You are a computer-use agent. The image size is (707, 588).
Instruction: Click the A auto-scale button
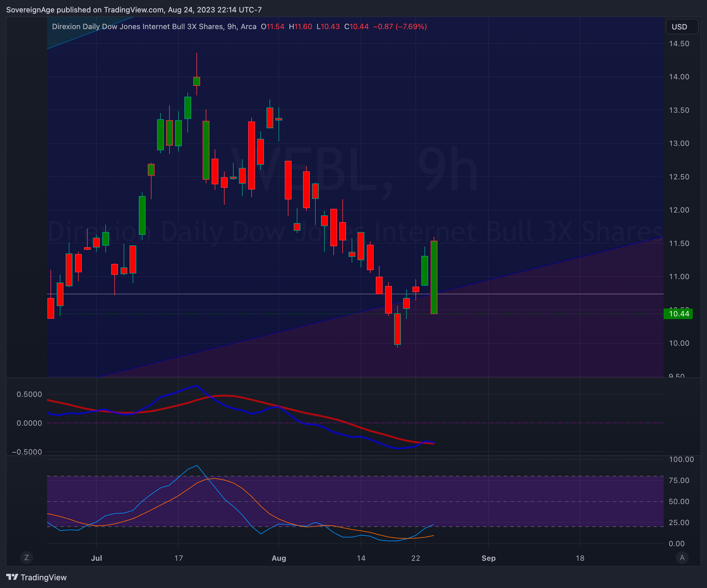[682, 558]
